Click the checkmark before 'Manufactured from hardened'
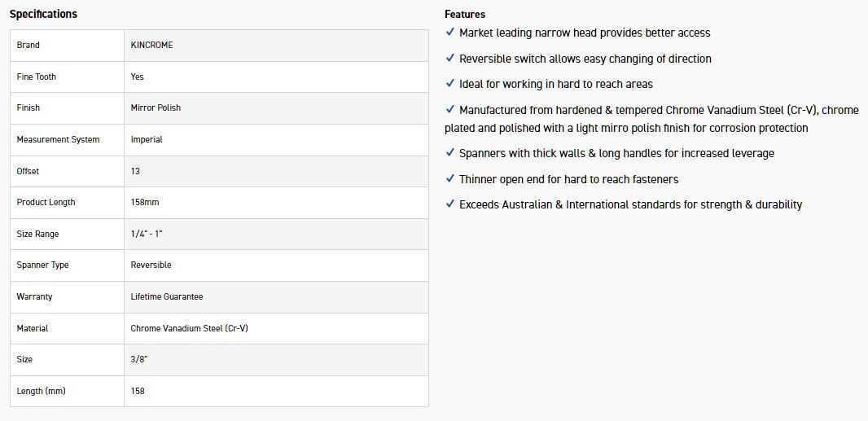The image size is (868, 421). point(450,109)
